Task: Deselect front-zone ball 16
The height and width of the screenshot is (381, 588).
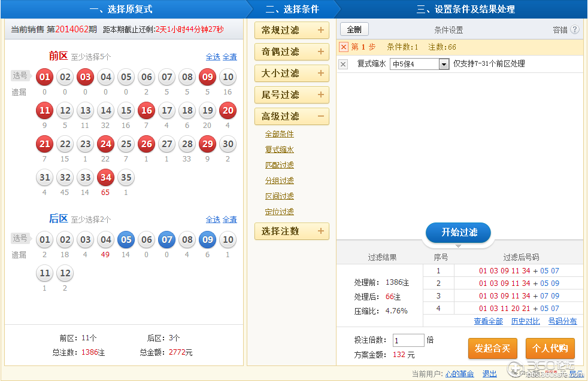Action: click(x=147, y=111)
